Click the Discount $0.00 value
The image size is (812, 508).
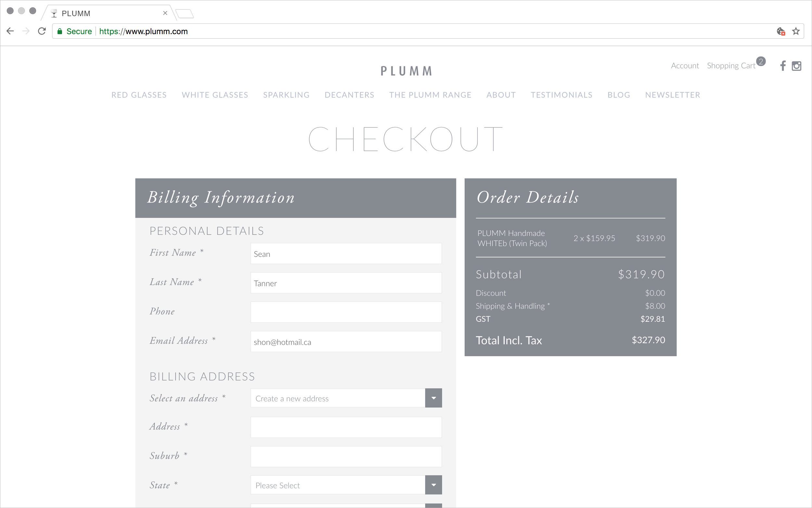[x=655, y=293]
